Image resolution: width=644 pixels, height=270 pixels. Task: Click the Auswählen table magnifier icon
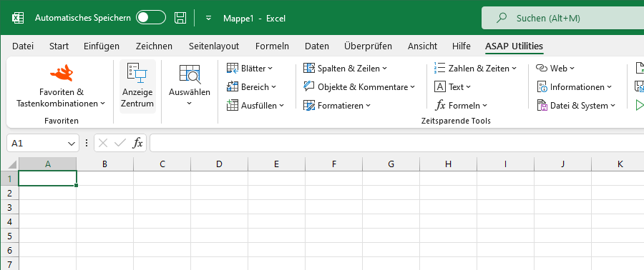click(190, 74)
